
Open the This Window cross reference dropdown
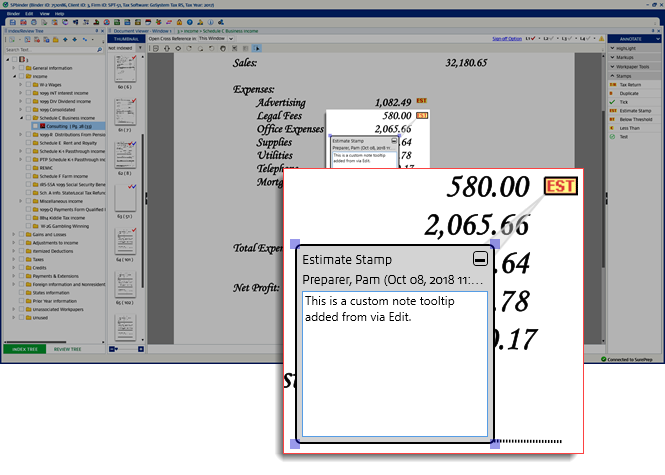pos(231,39)
